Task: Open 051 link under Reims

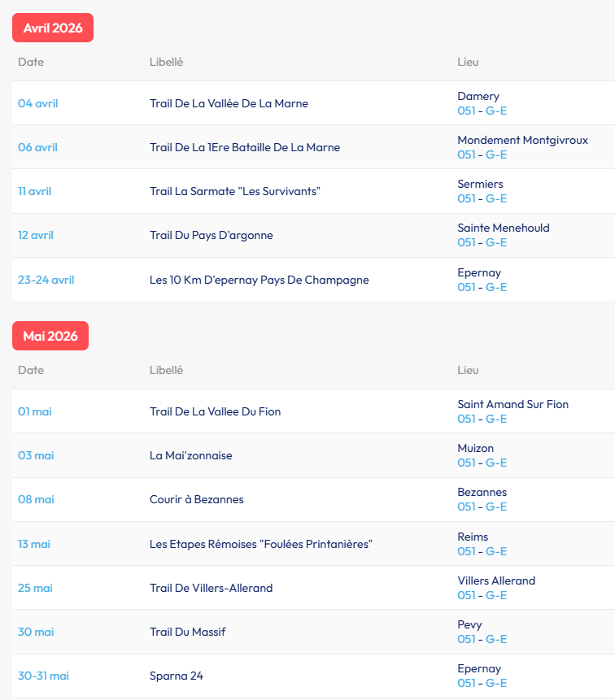Action: tap(466, 551)
